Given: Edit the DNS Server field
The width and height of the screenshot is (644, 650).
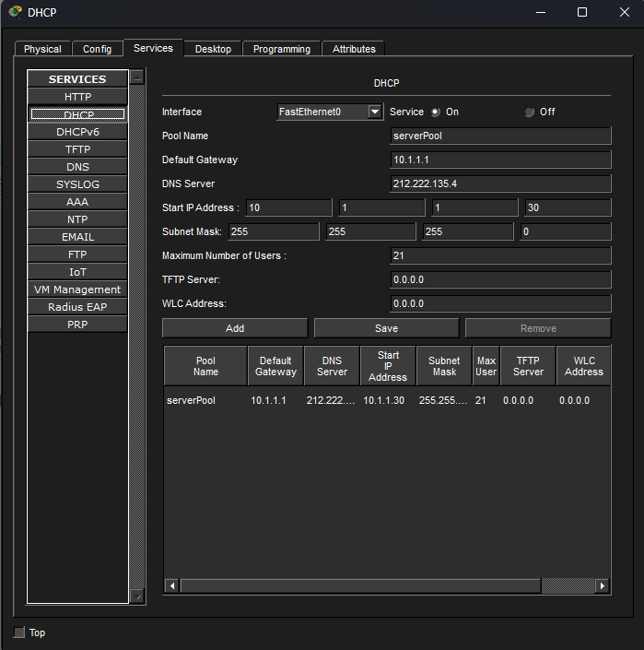Looking at the screenshot, I should click(500, 183).
